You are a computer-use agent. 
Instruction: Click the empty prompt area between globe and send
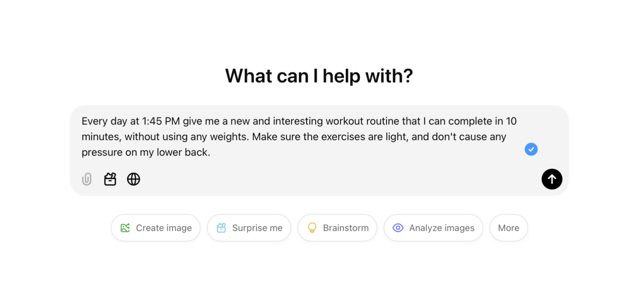pos(341,179)
